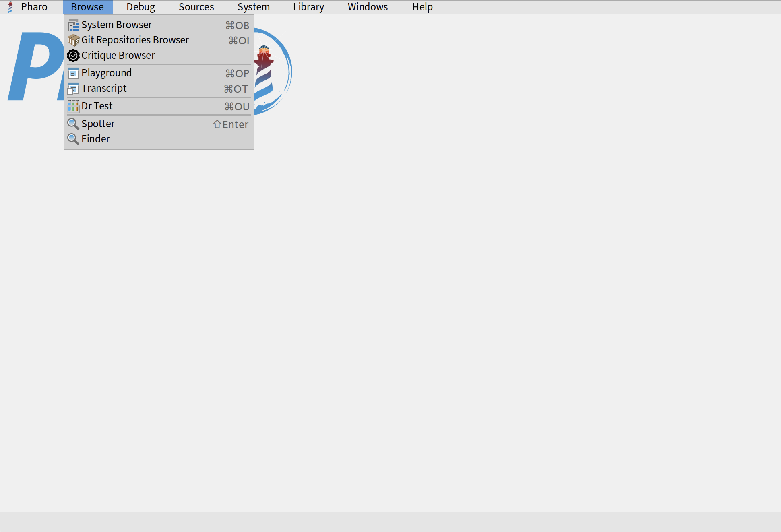Open the Sources menu
The height and width of the screenshot is (532, 781).
(196, 7)
